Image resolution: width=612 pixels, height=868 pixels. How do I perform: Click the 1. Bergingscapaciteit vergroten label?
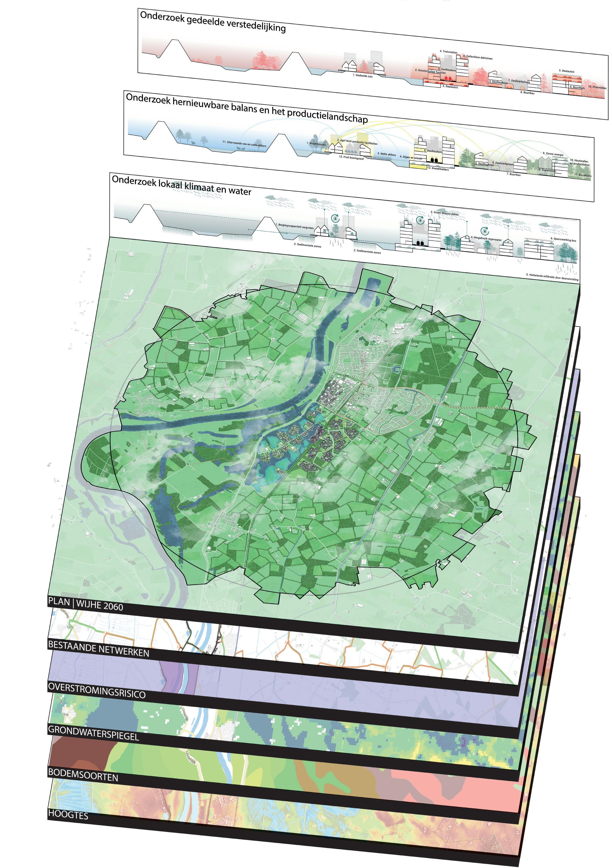tap(294, 226)
